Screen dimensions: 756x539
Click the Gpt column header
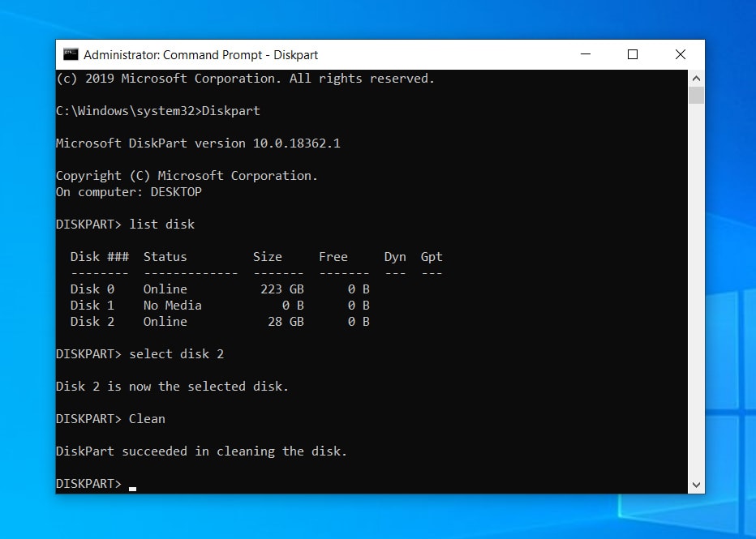tap(431, 256)
